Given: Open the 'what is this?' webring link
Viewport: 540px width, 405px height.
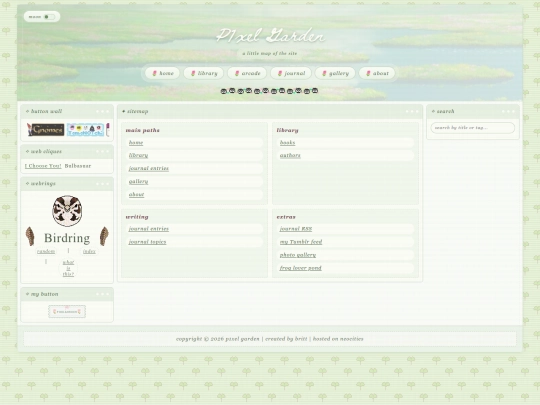Looking at the screenshot, I should click(68, 268).
